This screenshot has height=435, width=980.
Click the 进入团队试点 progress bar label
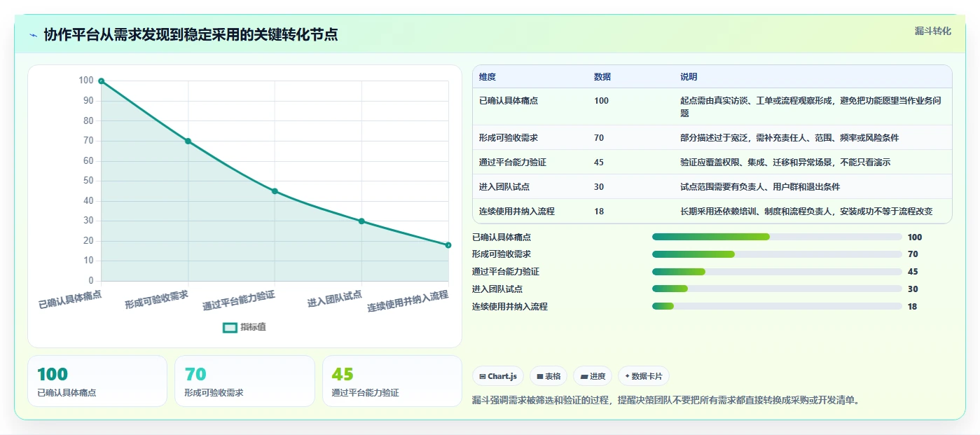click(x=497, y=289)
